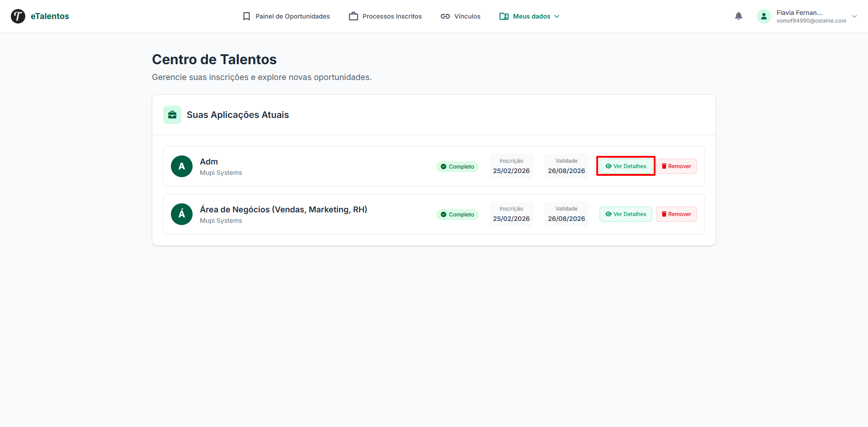Select the Vínculos navigation link

coord(467,16)
